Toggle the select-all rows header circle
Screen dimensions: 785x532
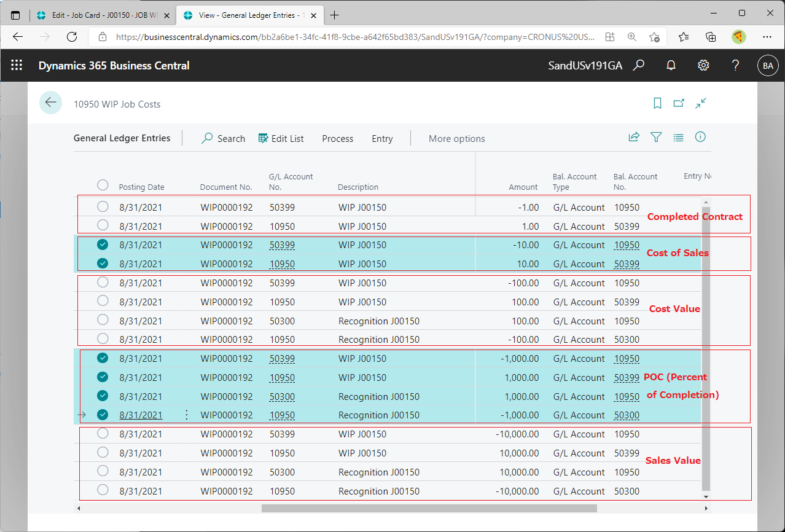(x=103, y=185)
